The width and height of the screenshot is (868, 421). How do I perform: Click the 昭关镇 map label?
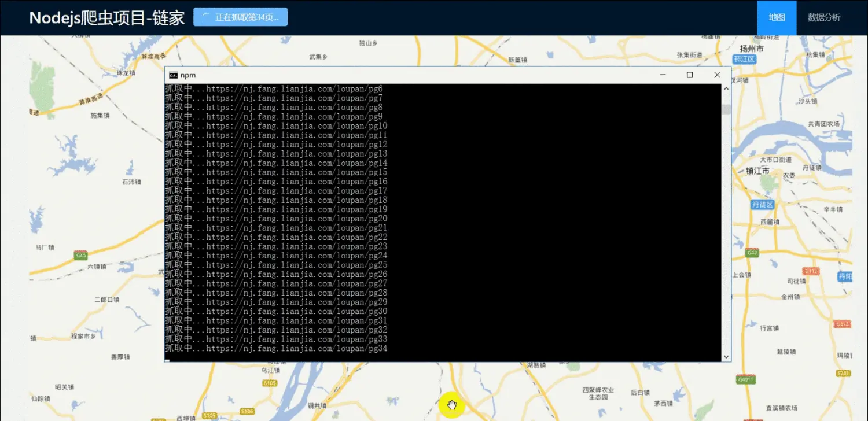click(64, 387)
